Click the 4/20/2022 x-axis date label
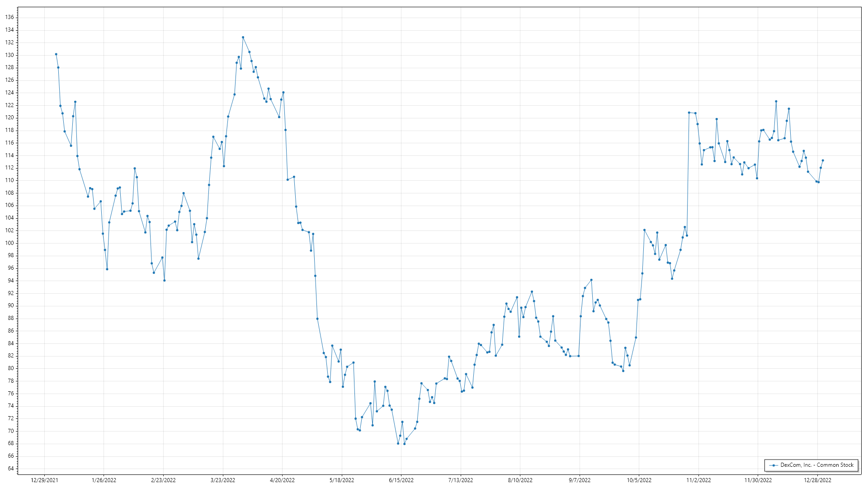The height and width of the screenshot is (488, 868). click(x=282, y=480)
